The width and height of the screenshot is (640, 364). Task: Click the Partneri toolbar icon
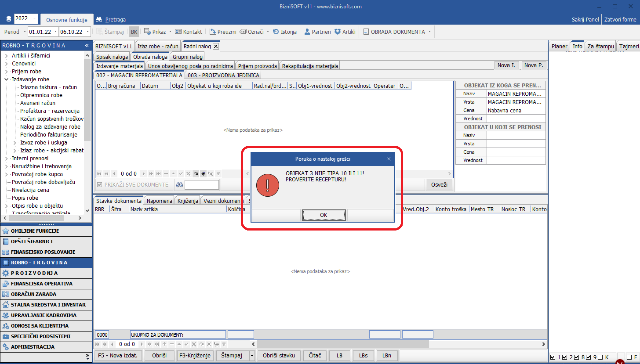[308, 32]
